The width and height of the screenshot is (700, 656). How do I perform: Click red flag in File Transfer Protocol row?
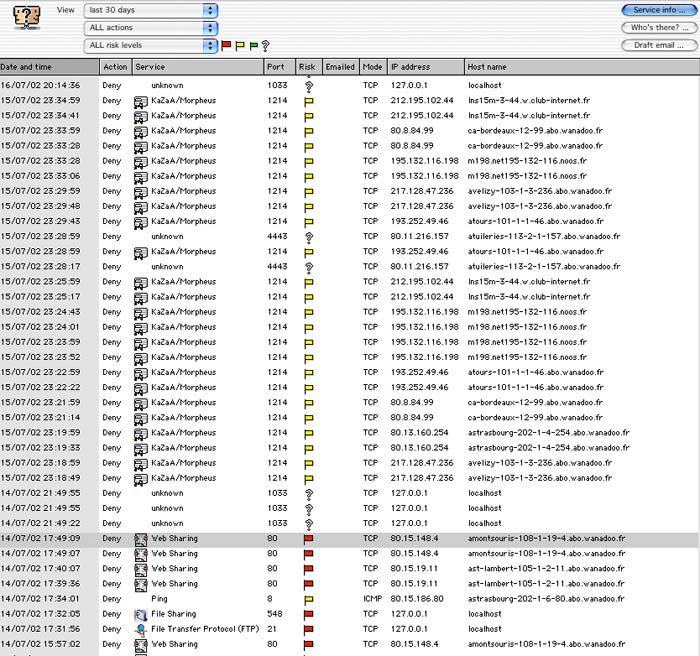pos(308,630)
